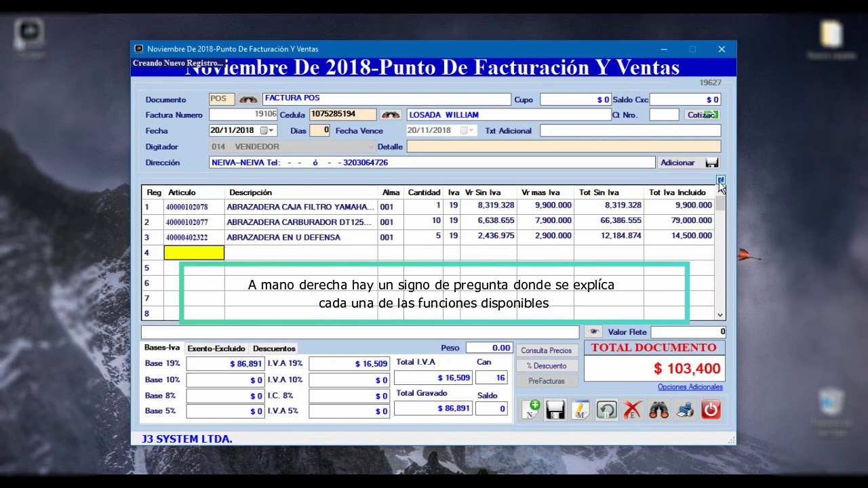Select article code 40000102077 in row 2
This screenshot has height=488, width=868.
[186, 222]
